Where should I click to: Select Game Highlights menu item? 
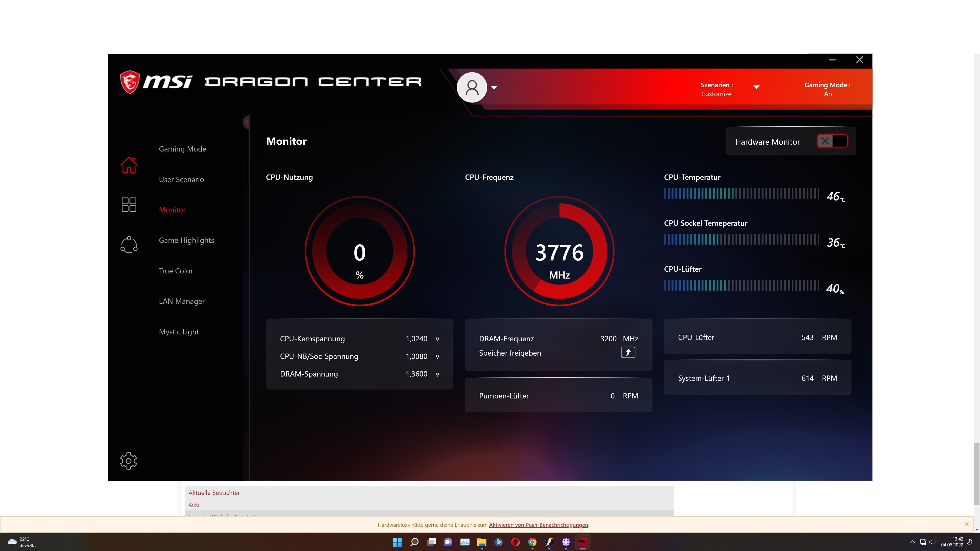[x=186, y=240]
